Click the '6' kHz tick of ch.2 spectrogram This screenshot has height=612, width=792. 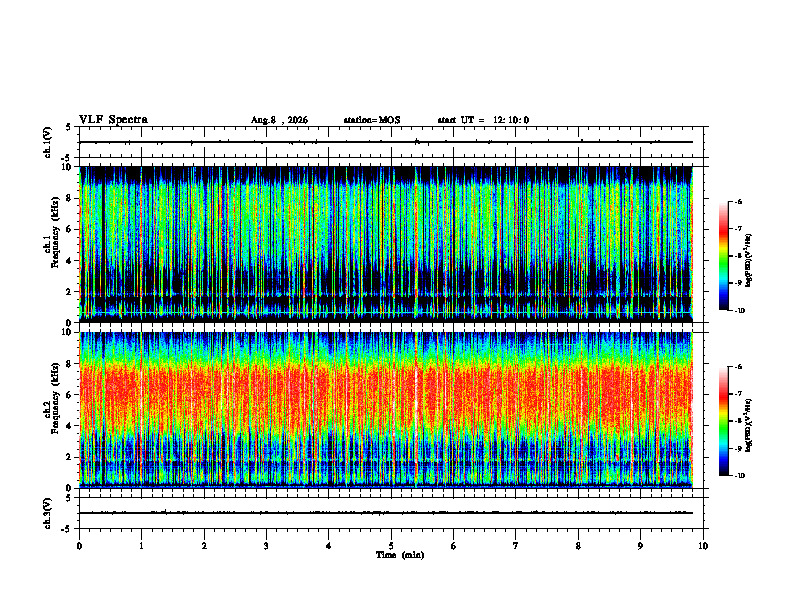point(71,395)
